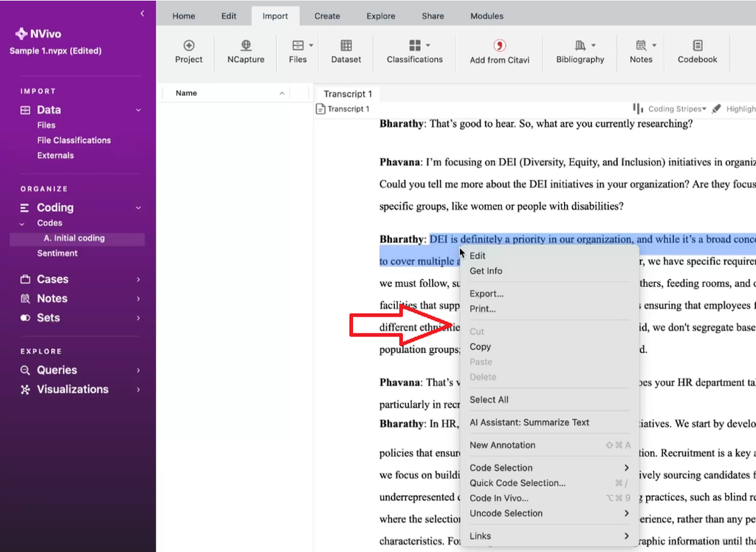Expand the Sets section chevron
This screenshot has width=756, height=552.
pyautogui.click(x=138, y=318)
